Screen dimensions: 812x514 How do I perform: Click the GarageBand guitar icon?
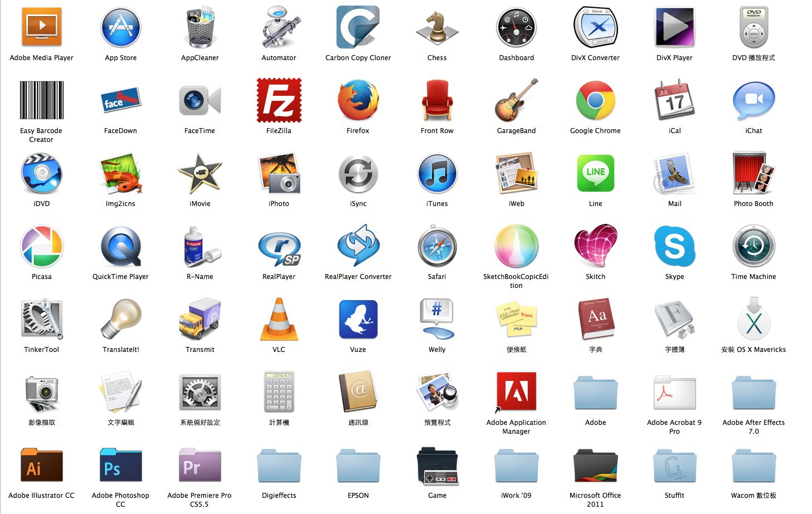pos(517,100)
